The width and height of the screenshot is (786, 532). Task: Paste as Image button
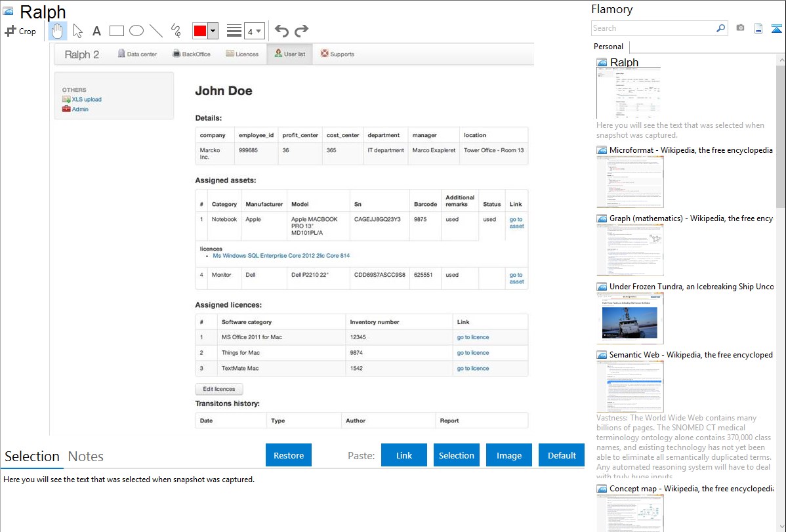point(509,455)
